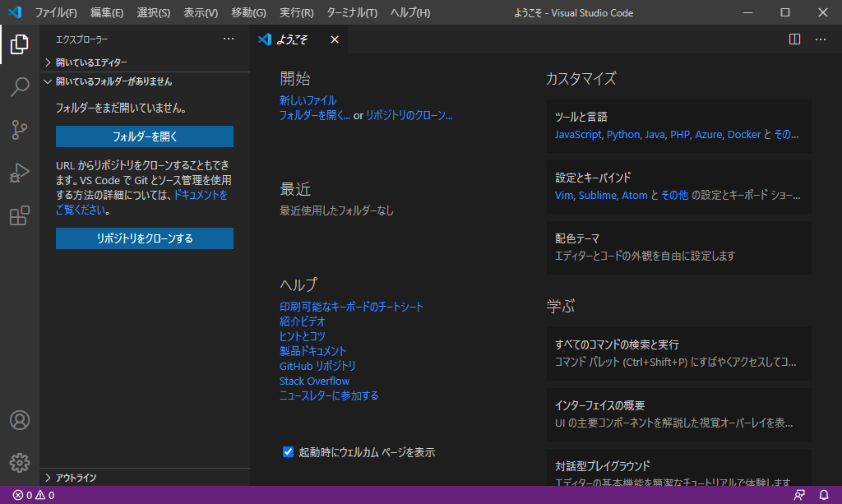The width and height of the screenshot is (842, 504).
Task: Open the ファイル(F) menu
Action: click(x=56, y=12)
